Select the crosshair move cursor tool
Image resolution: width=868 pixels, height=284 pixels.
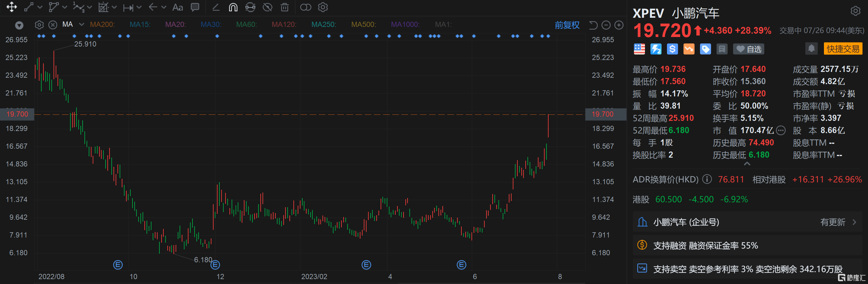pos(11,7)
